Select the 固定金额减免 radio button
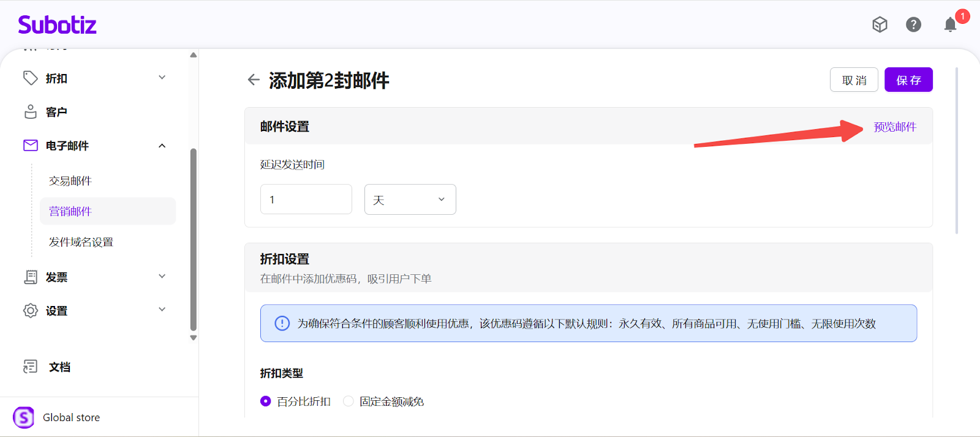 coord(349,402)
